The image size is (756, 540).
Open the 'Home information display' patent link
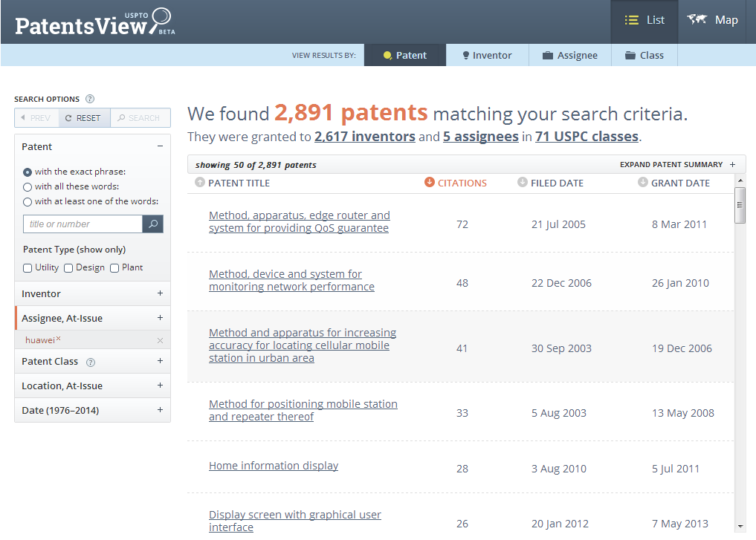[x=274, y=466]
